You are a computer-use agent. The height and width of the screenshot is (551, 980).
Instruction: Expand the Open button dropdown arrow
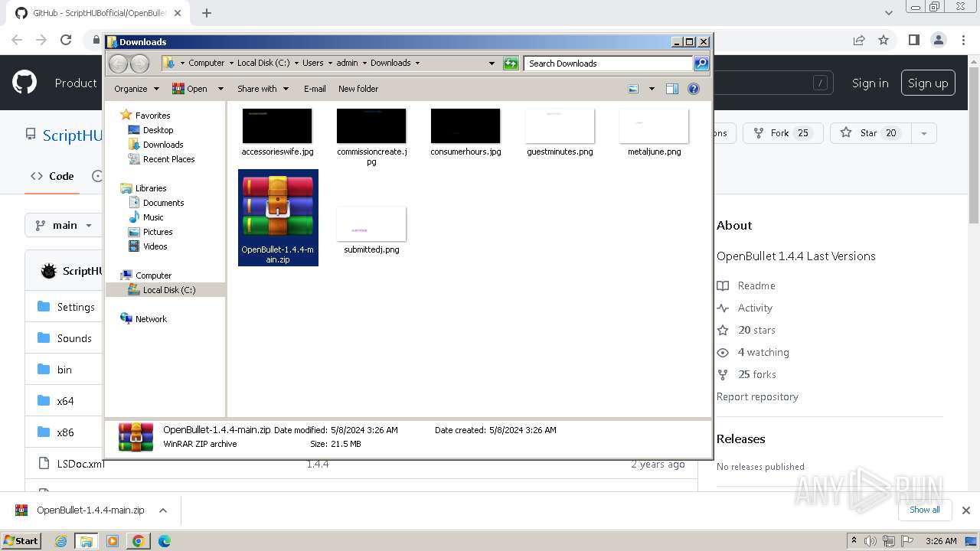tap(220, 89)
